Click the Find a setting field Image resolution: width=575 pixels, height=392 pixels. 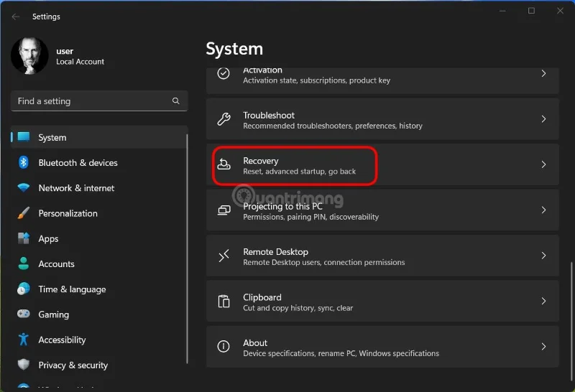point(99,101)
